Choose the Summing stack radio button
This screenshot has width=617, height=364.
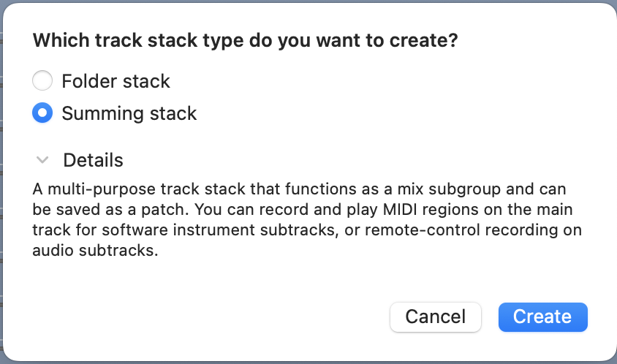[x=43, y=113]
